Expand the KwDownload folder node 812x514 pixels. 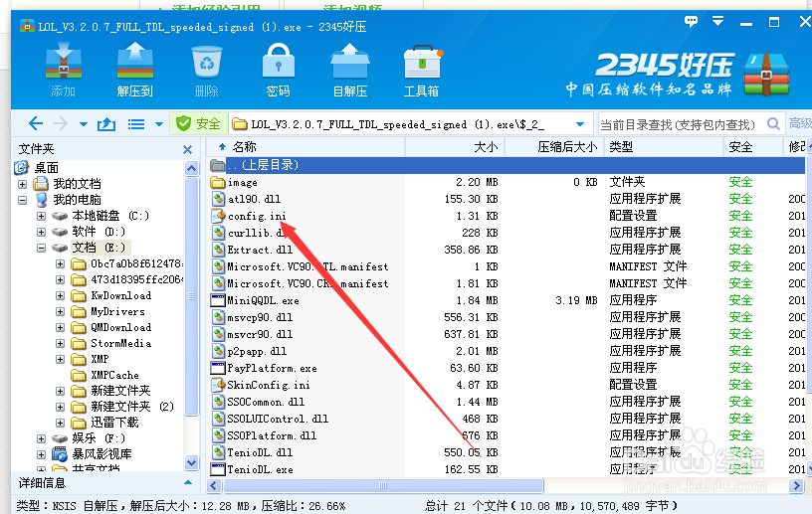pos(60,296)
